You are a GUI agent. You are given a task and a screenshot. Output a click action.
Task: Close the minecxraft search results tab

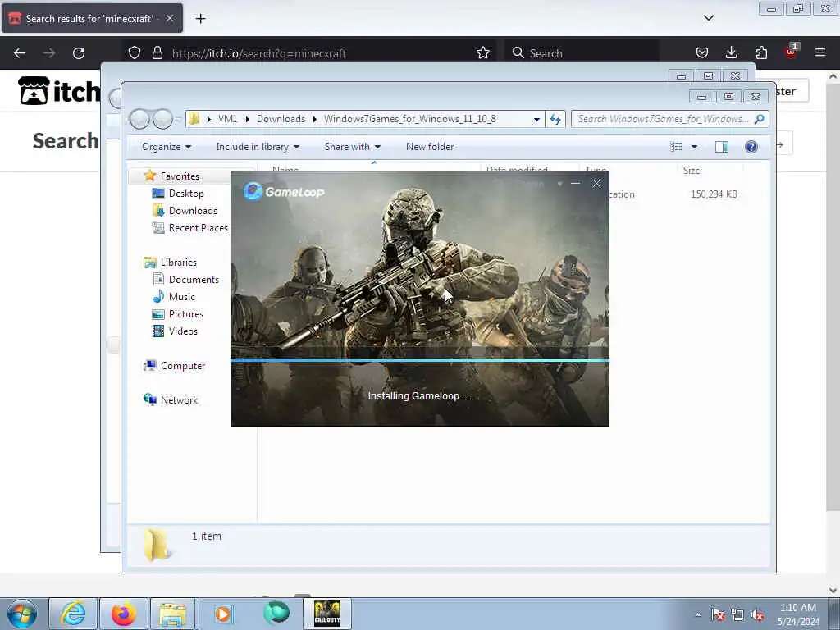170,18
